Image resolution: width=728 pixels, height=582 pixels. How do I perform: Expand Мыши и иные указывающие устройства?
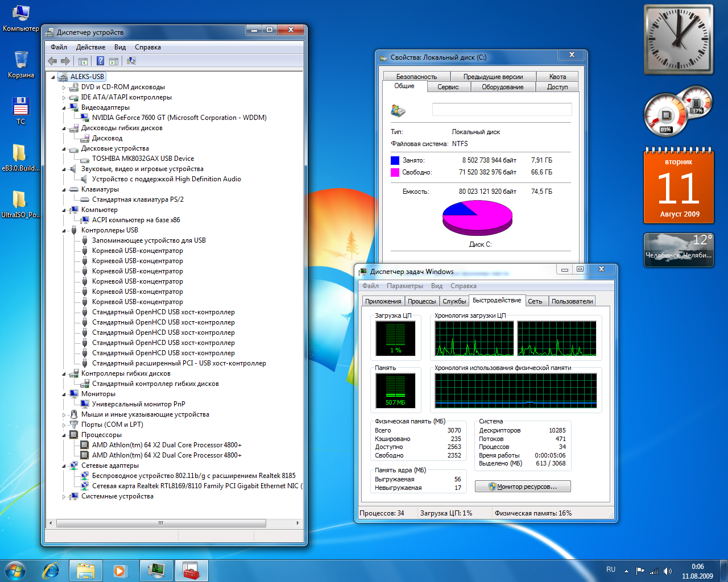pos(64,415)
